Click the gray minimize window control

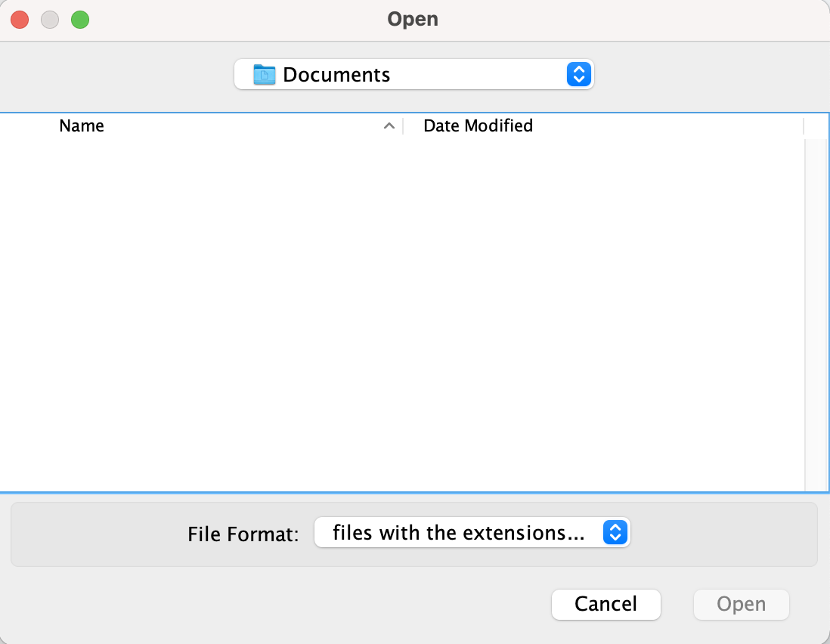click(x=49, y=19)
